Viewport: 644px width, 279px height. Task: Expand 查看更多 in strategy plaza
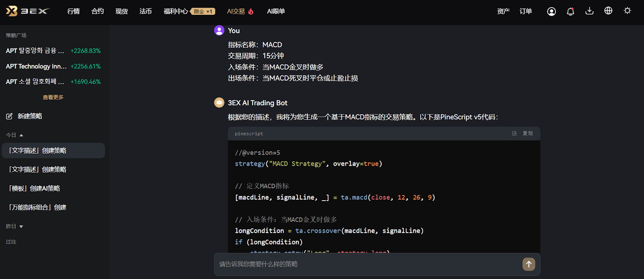[53, 97]
